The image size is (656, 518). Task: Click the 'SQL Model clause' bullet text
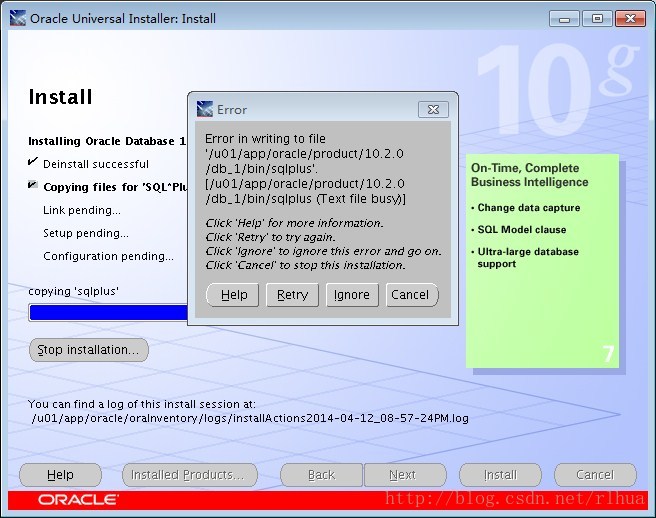click(x=522, y=230)
